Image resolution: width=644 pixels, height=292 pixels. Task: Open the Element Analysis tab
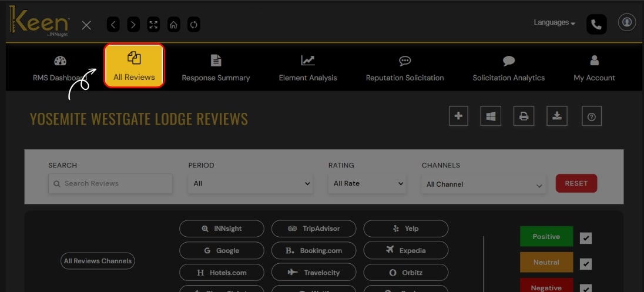coord(308,68)
